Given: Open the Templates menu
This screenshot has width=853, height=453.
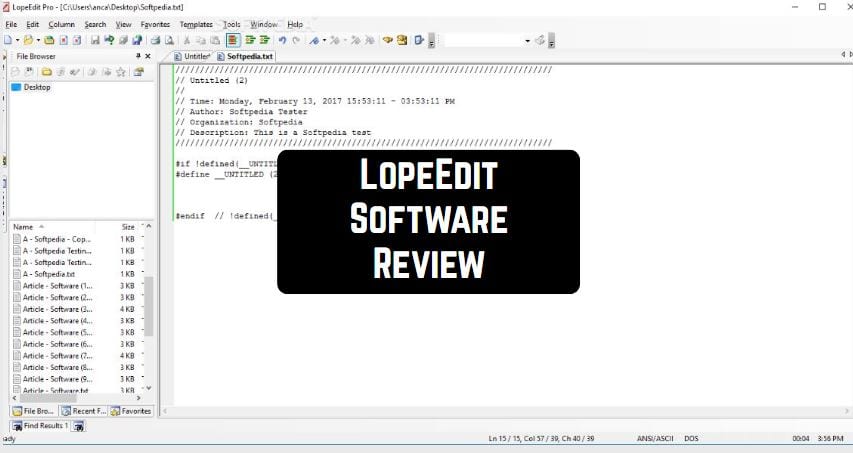Looking at the screenshot, I should tap(196, 24).
